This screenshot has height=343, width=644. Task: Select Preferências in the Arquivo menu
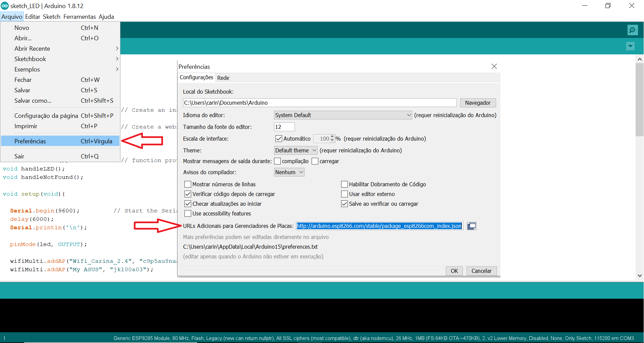click(x=60, y=141)
